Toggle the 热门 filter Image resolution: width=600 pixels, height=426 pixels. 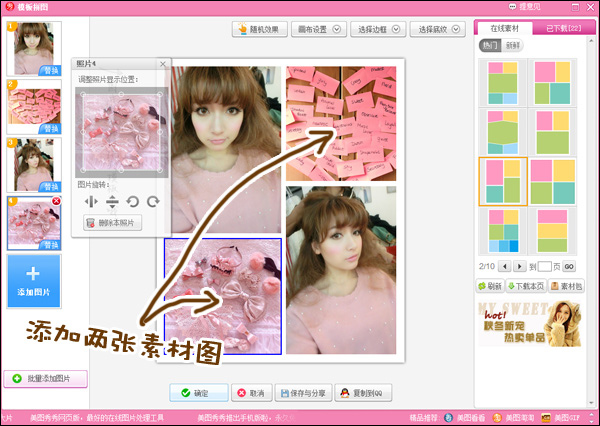pyautogui.click(x=489, y=45)
